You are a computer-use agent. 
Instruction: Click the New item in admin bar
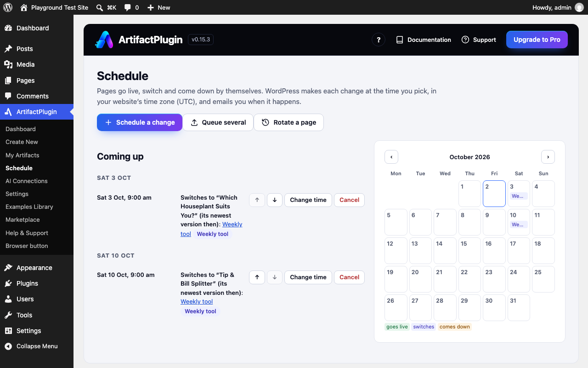pyautogui.click(x=158, y=7)
